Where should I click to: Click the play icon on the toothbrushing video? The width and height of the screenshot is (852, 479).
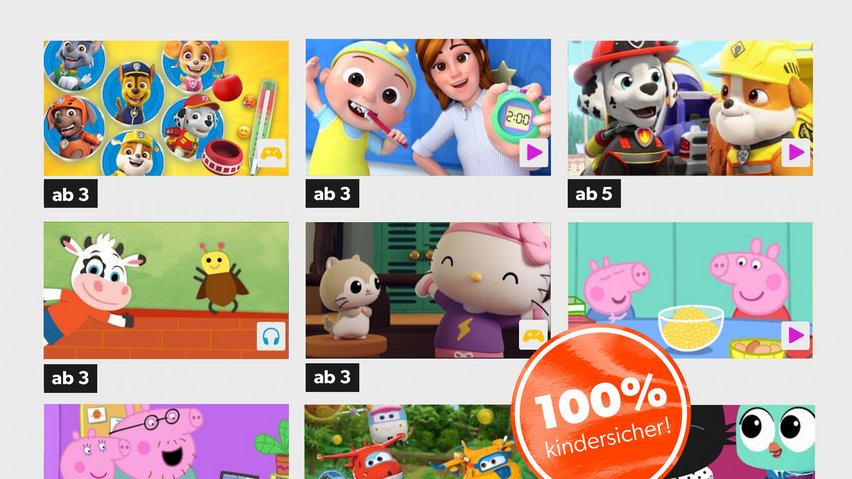tap(534, 153)
